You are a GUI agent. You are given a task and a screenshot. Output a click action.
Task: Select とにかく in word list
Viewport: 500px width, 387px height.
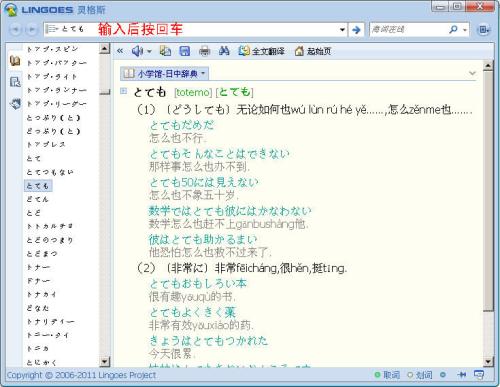pos(42,362)
